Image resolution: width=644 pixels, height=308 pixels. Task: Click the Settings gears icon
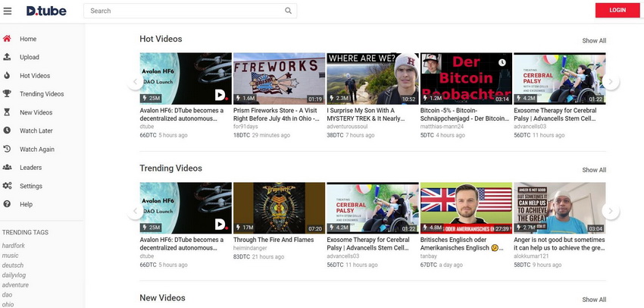pyautogui.click(x=7, y=186)
